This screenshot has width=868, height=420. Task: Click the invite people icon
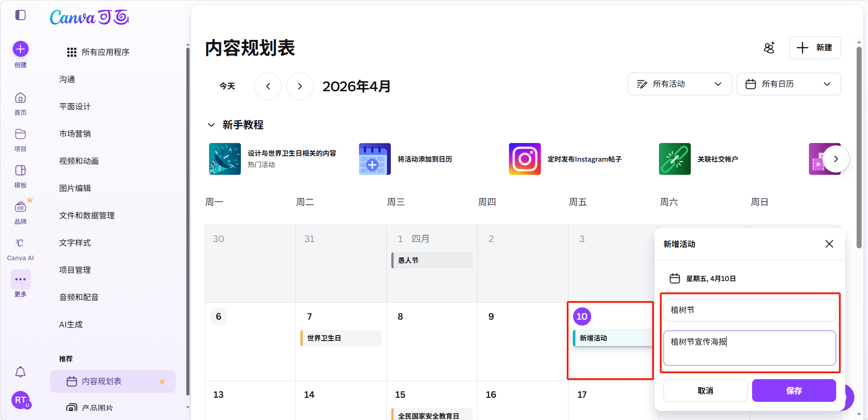tap(769, 48)
